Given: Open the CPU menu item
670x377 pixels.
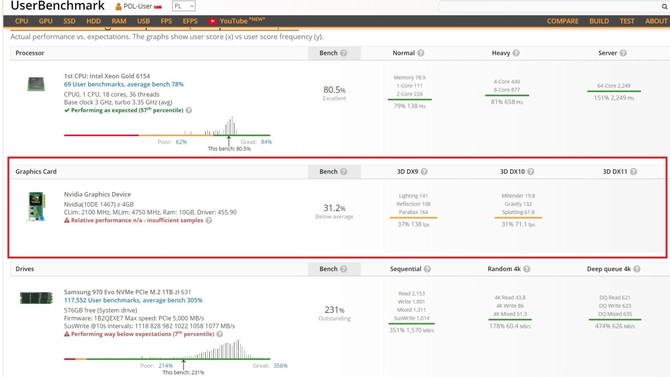Looking at the screenshot, I should coord(21,21).
